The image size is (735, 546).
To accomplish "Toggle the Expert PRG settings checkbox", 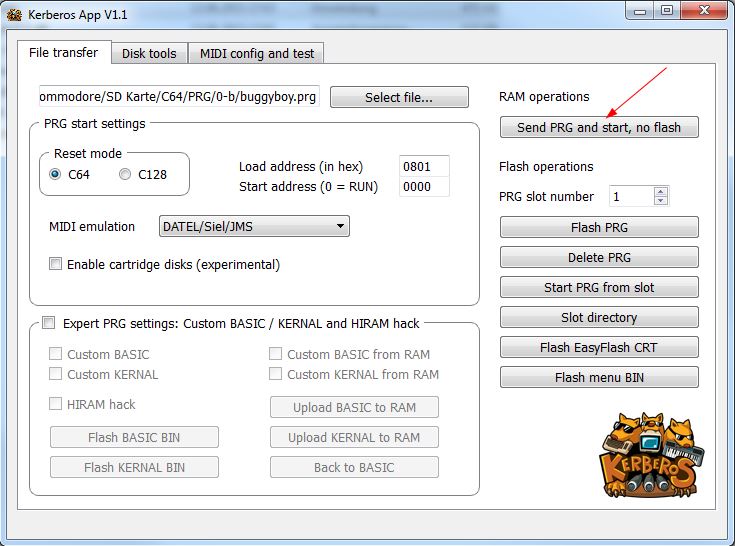I will 49,323.
